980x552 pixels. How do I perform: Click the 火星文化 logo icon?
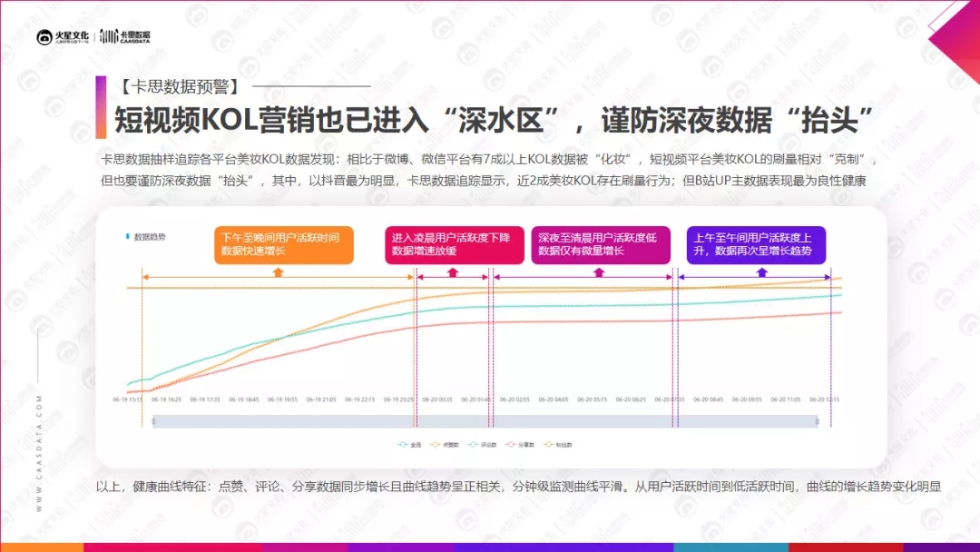point(44,37)
